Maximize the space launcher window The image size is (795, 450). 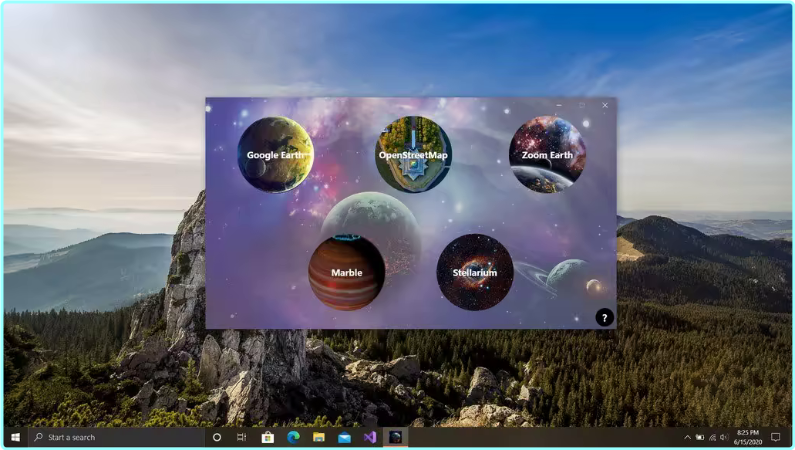(582, 105)
